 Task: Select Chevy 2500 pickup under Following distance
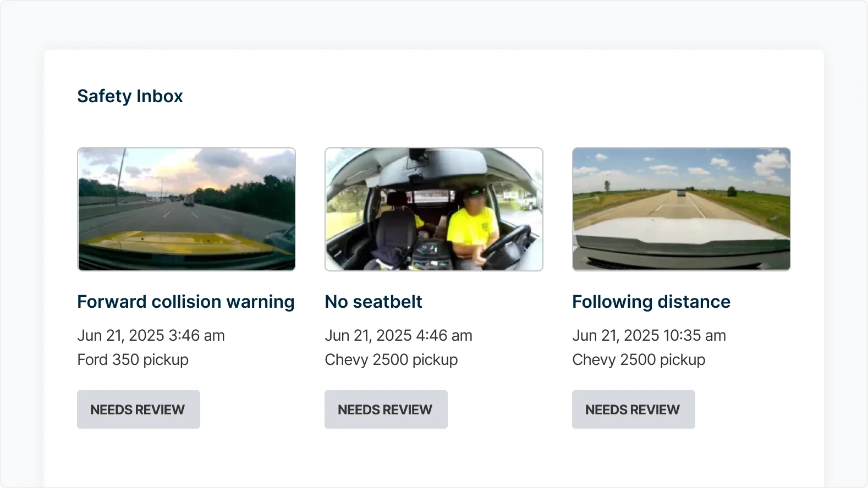[x=639, y=359]
